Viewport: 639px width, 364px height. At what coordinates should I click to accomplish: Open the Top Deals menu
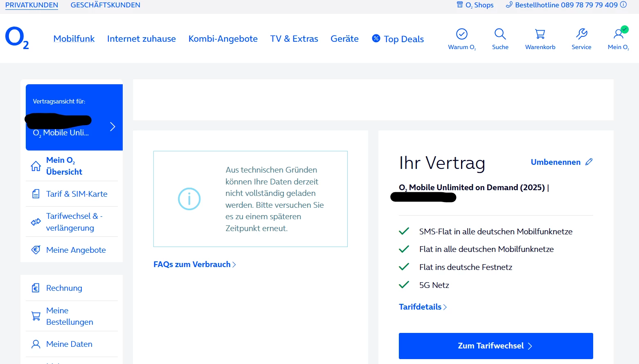pyautogui.click(x=404, y=39)
